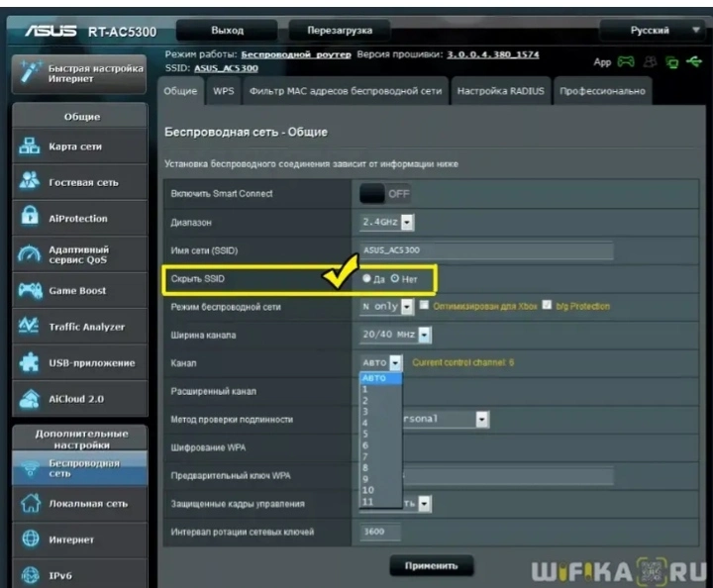This screenshot has height=588, width=713.
Task: Switch to the WPS tab
Action: [x=224, y=91]
